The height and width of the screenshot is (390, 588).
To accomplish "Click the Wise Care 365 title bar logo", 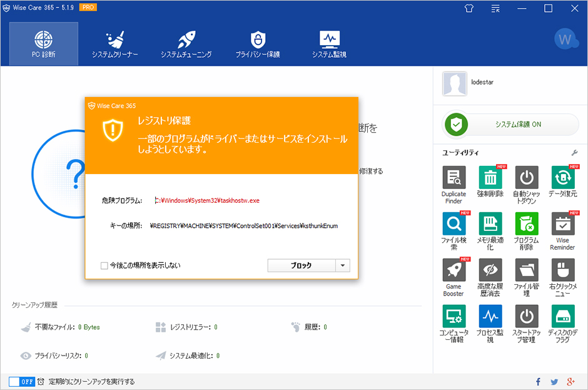I will pos(6,8).
